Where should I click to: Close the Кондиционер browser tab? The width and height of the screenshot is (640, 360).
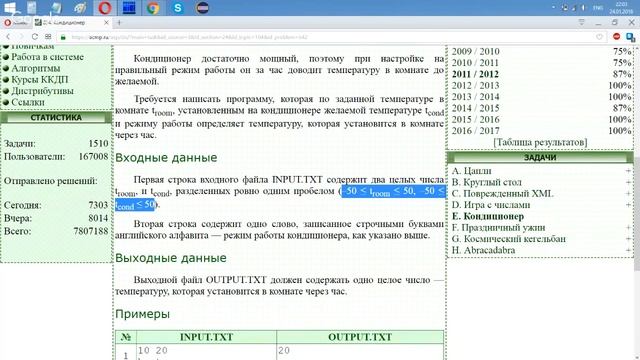[106, 23]
